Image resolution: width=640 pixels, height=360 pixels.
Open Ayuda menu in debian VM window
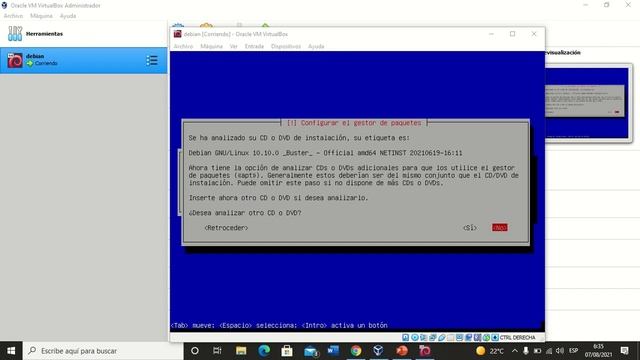[x=316, y=46]
